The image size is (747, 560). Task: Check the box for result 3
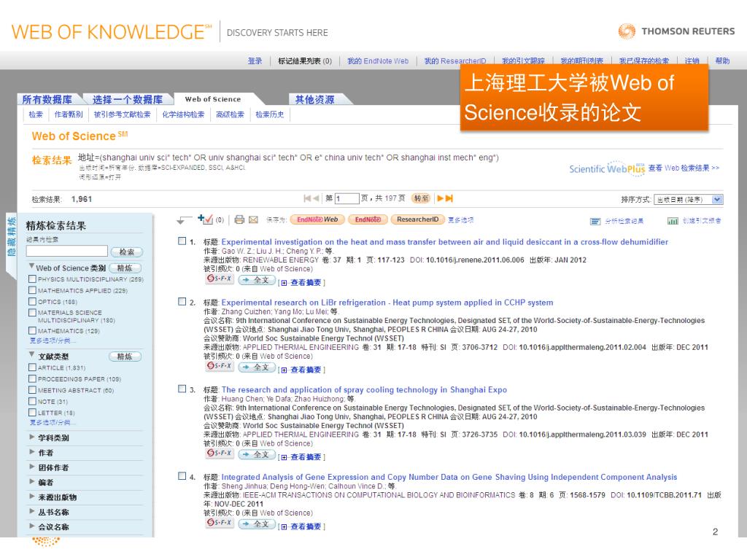pos(182,389)
